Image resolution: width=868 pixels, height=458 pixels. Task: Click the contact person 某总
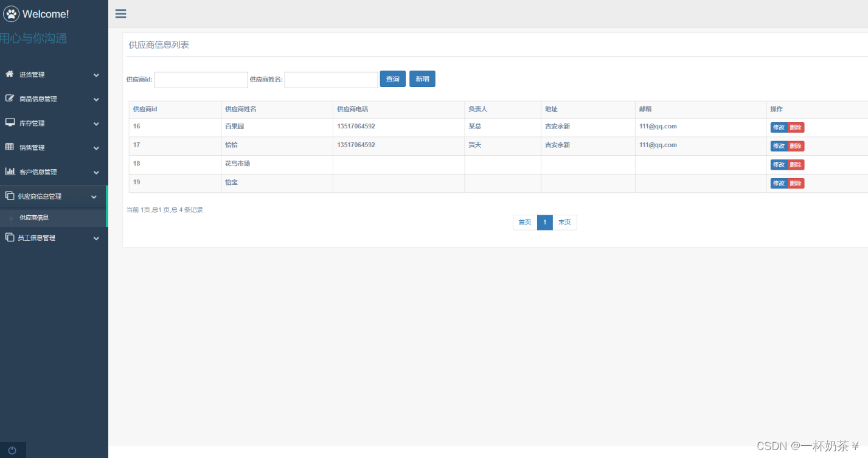(475, 127)
